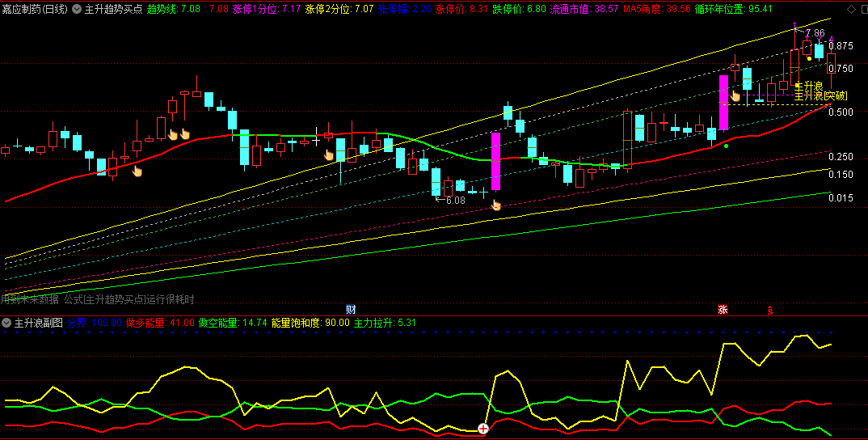Image resolution: width=868 pixels, height=440 pixels.
Task: Click the 0.500 channel level label
Action: pos(841,112)
